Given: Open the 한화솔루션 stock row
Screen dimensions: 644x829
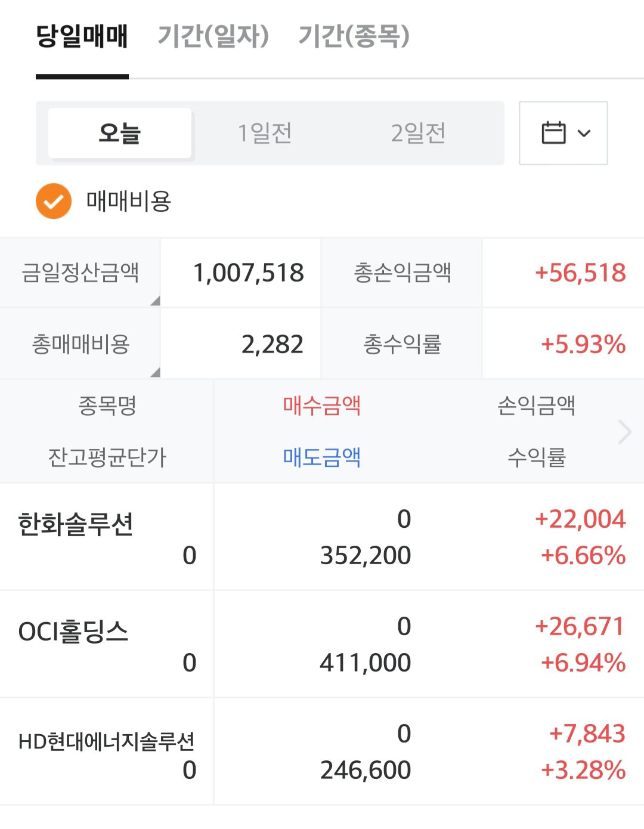Looking at the screenshot, I should pyautogui.click(x=322, y=537).
